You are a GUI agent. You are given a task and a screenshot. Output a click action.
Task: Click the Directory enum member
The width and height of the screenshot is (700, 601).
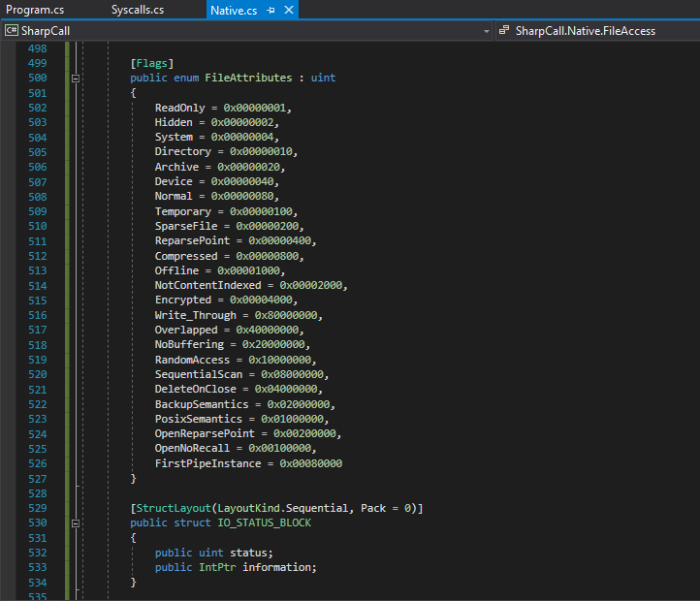click(x=183, y=152)
